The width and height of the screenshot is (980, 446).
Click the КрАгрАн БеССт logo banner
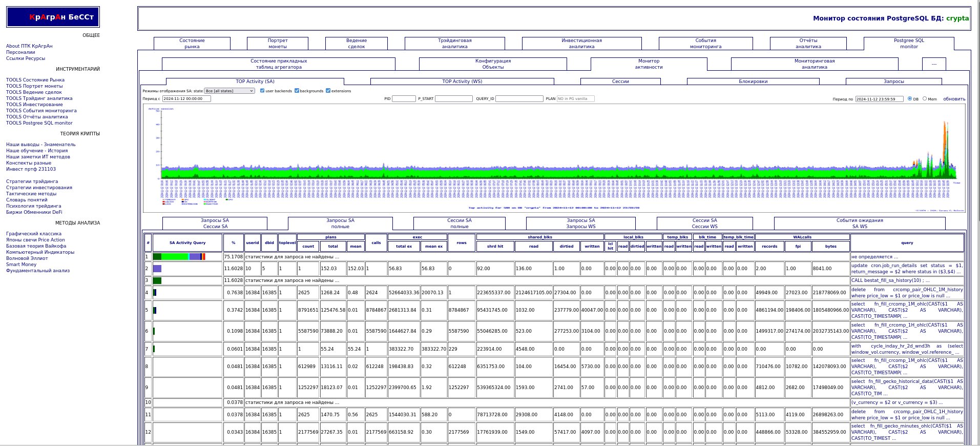53,17
